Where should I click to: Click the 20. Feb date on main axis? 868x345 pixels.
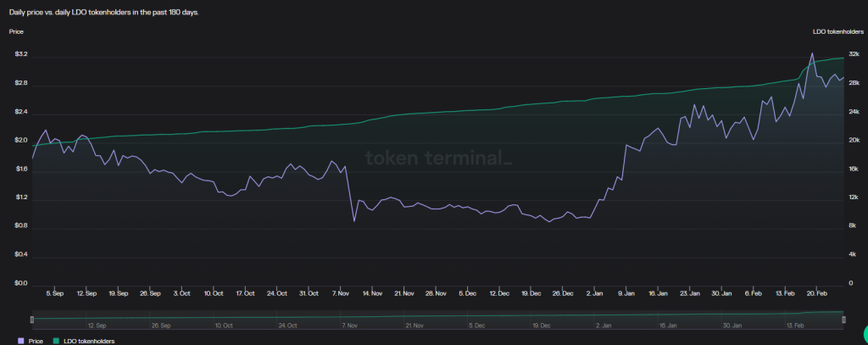click(817, 293)
